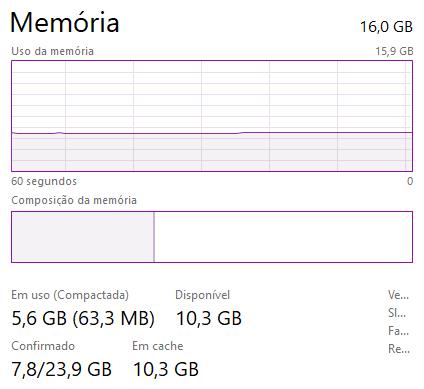The height and width of the screenshot is (389, 424).
Task: Click the memory usage line graph
Action: [212, 116]
